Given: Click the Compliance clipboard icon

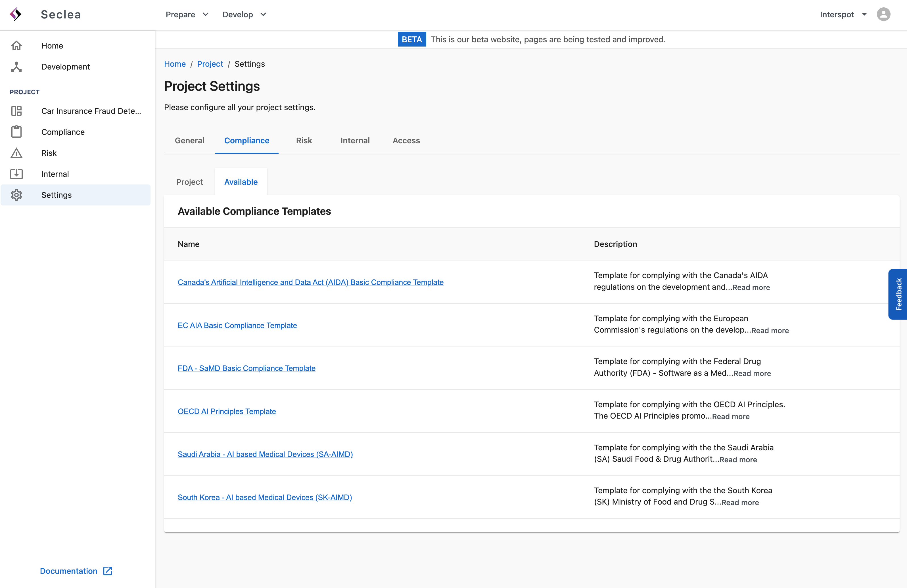Looking at the screenshot, I should pyautogui.click(x=16, y=132).
